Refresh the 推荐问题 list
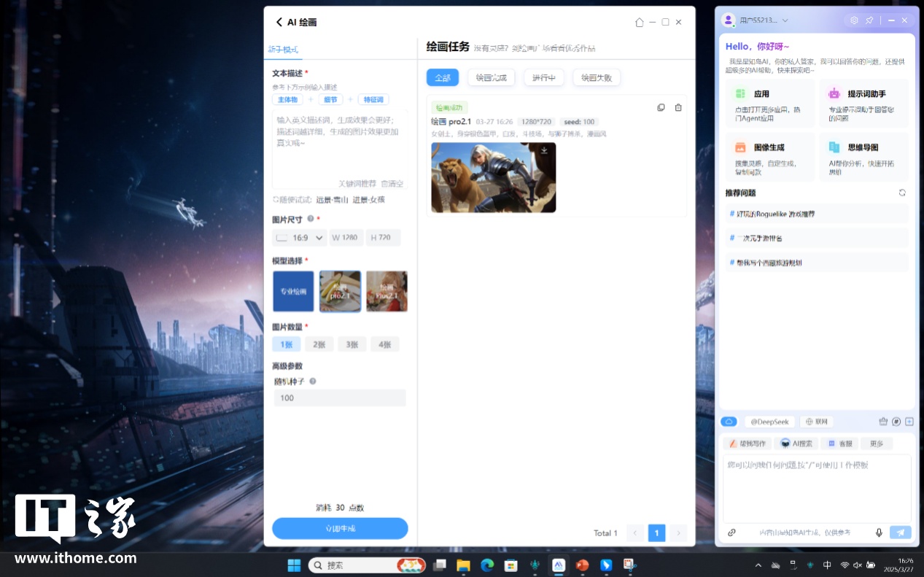 coord(902,193)
